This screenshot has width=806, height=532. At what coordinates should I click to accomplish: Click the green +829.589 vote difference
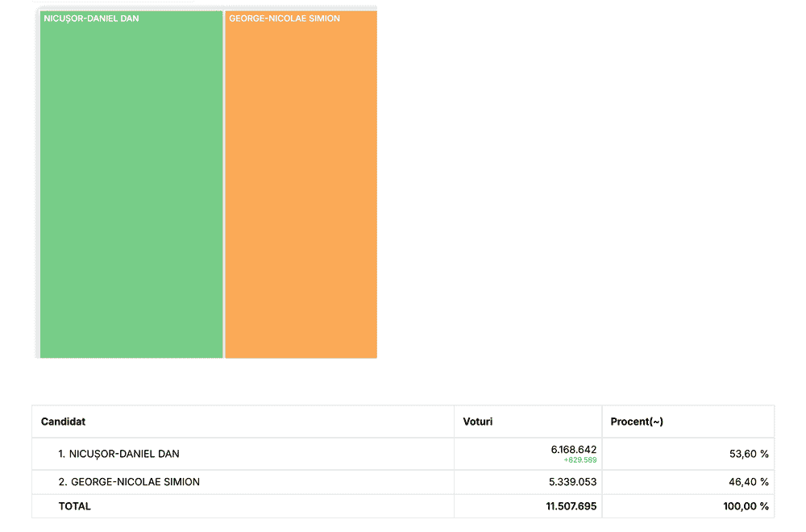coord(580,460)
